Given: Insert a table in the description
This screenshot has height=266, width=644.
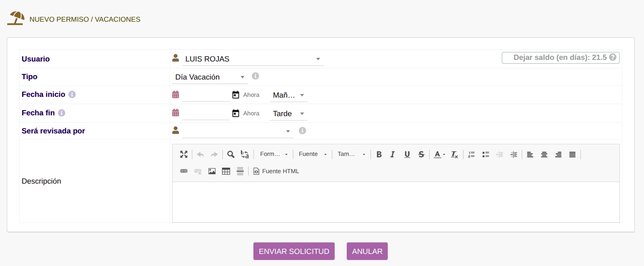Looking at the screenshot, I should (226, 171).
